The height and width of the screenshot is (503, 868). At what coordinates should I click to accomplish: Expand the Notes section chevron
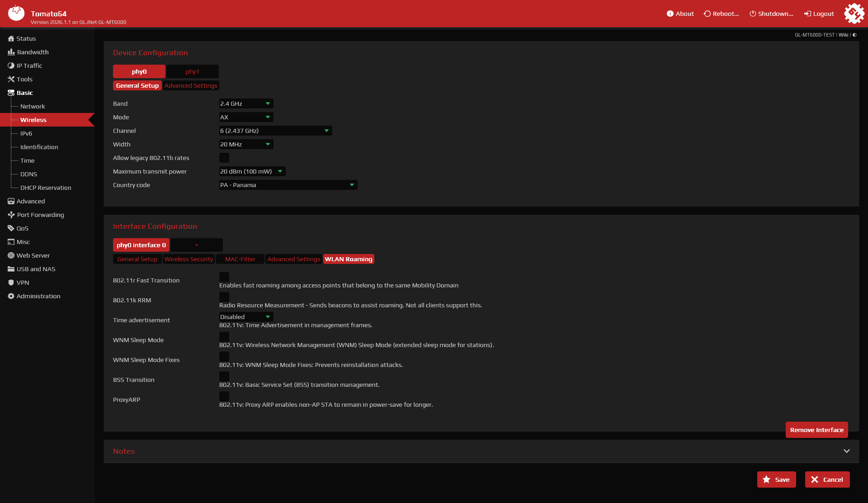846,451
